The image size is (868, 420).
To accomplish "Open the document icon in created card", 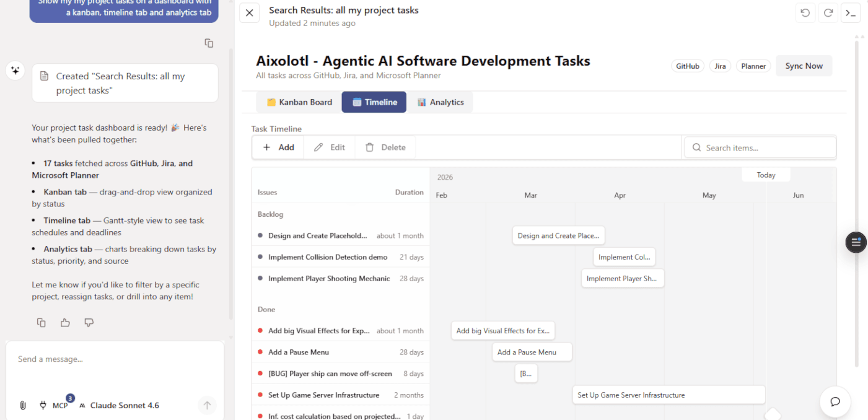I will 44,76.
